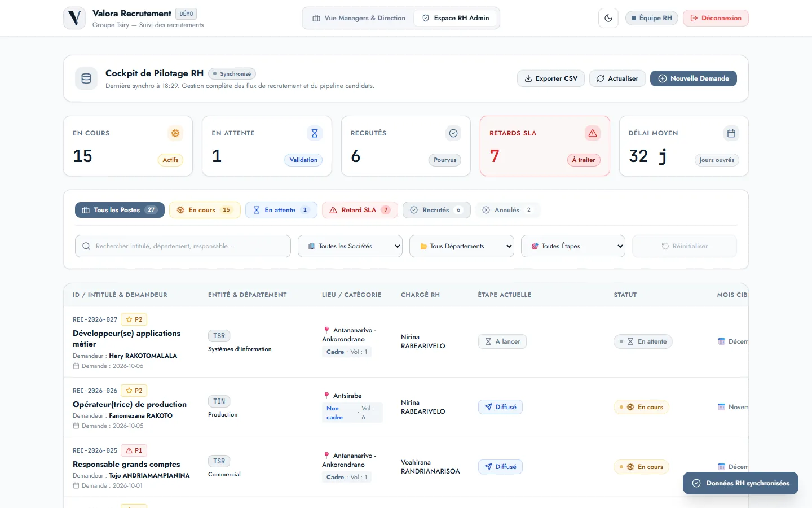Viewport: 812px width, 508px height.
Task: Click the calendar icon in Délai moyen card
Action: [x=731, y=133]
